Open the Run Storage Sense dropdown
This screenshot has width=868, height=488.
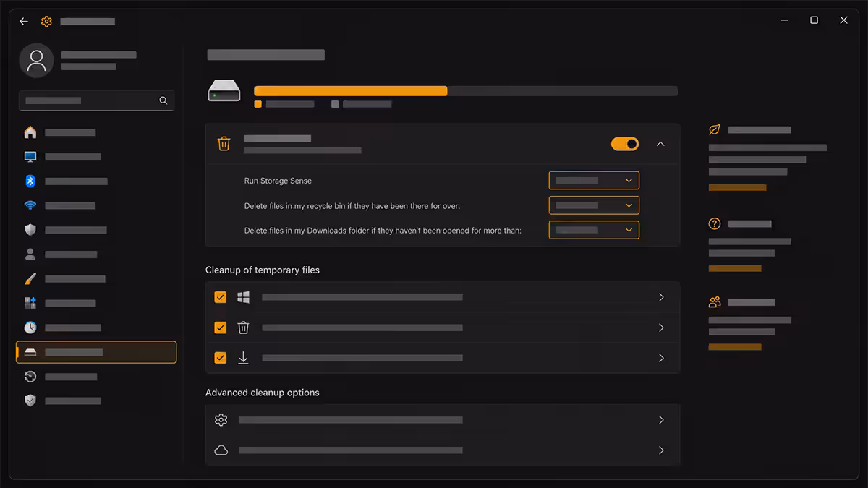pos(594,180)
